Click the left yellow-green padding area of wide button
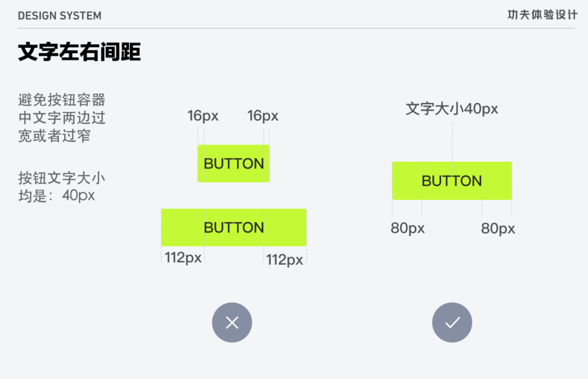Image resolution: width=588 pixels, height=379 pixels. click(182, 227)
